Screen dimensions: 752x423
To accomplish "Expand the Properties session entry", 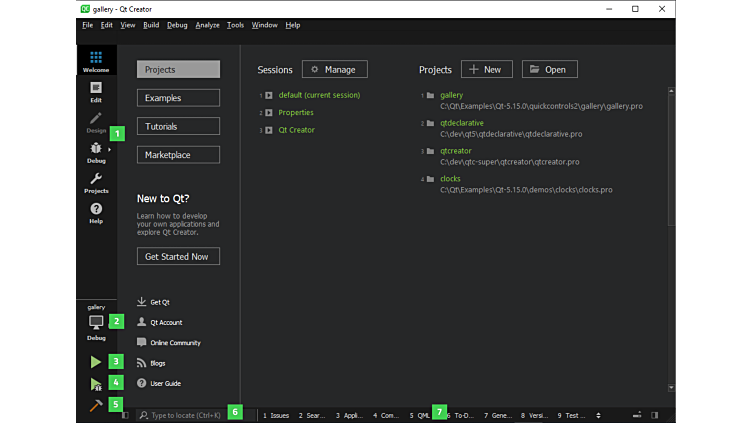I will tap(269, 113).
